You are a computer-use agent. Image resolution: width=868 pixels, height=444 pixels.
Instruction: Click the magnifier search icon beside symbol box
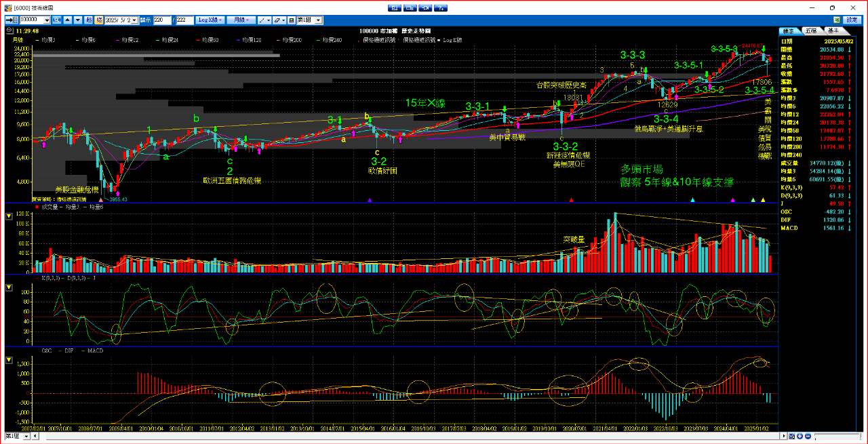pyautogui.click(x=56, y=20)
